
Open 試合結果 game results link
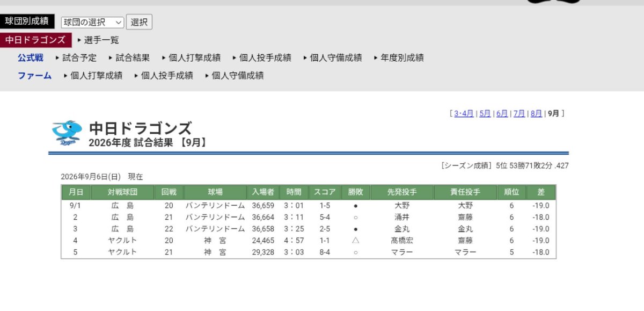pos(133,57)
